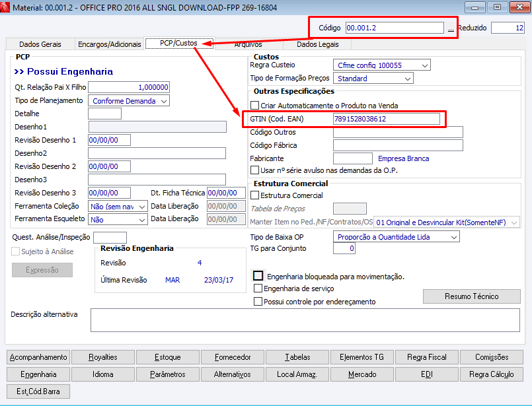
Task: Open the Engenharia button
Action: [x=38, y=374]
